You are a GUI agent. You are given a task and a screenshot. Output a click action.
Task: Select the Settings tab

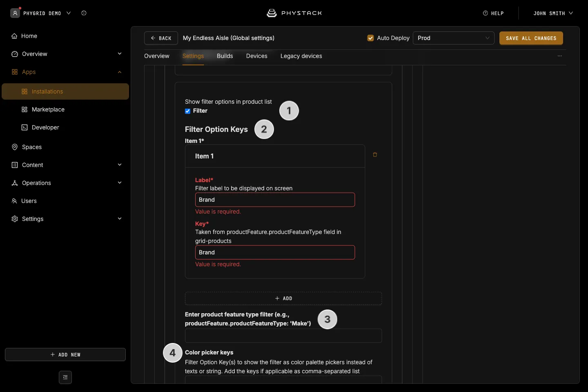tap(193, 56)
